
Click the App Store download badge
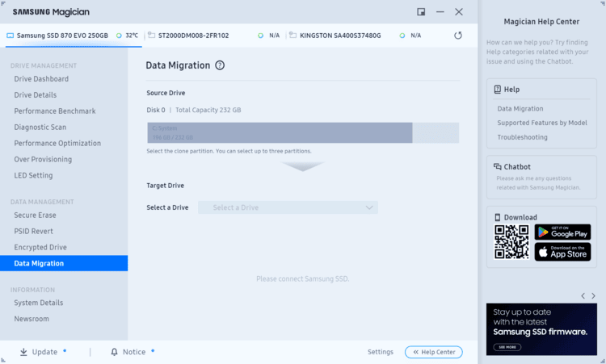pos(562,252)
